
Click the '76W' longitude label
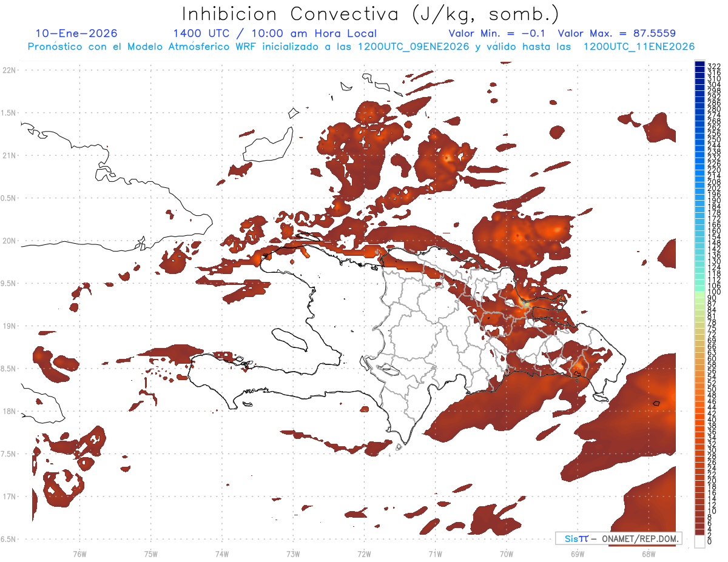point(80,554)
